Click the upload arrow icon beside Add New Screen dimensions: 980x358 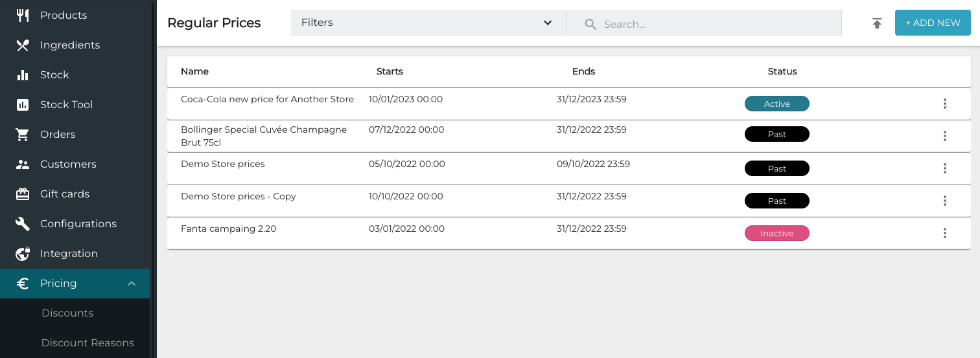[877, 23]
